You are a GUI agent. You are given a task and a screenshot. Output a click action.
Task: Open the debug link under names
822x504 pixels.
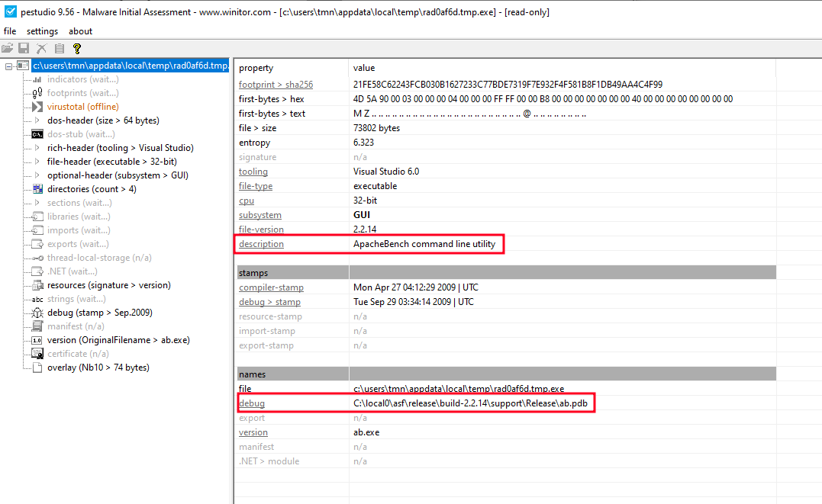pyautogui.click(x=252, y=403)
